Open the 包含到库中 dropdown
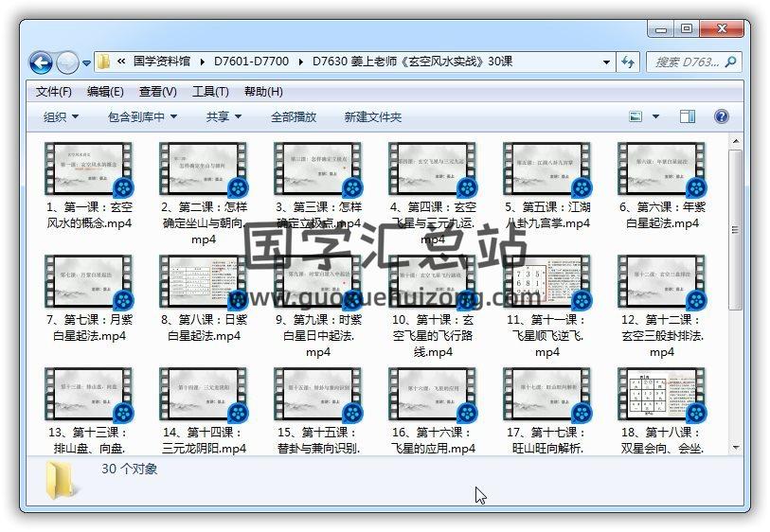 coord(142,116)
